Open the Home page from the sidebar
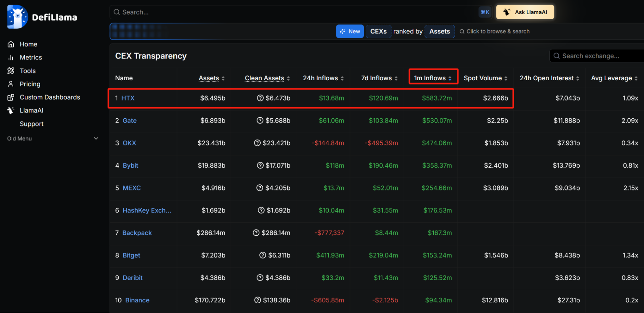The width and height of the screenshot is (644, 313). click(x=28, y=44)
